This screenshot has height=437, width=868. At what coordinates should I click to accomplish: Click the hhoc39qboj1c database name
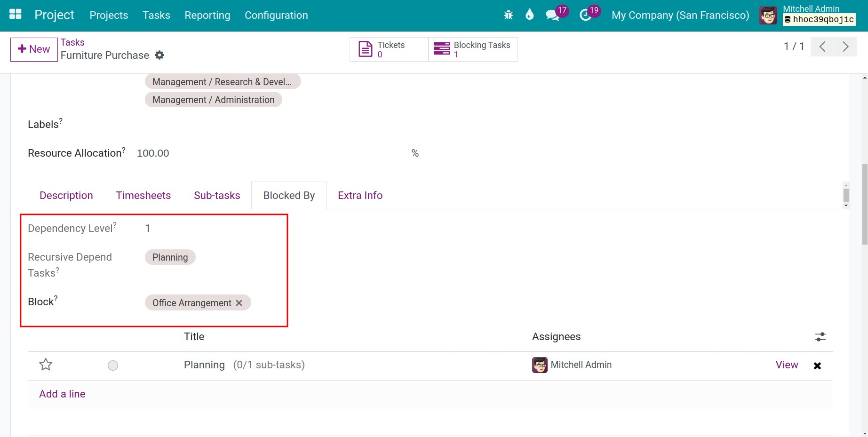point(819,19)
